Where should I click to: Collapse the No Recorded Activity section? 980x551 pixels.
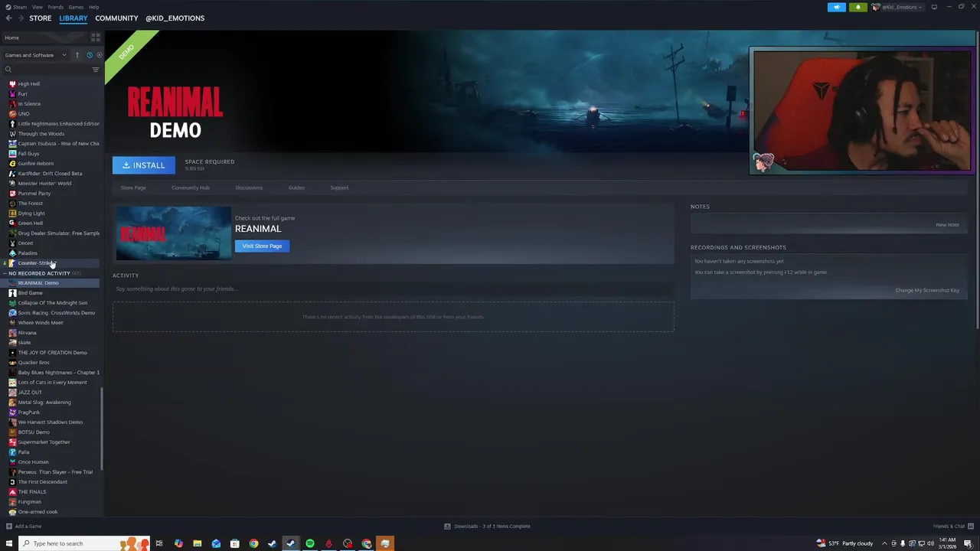tap(5, 273)
